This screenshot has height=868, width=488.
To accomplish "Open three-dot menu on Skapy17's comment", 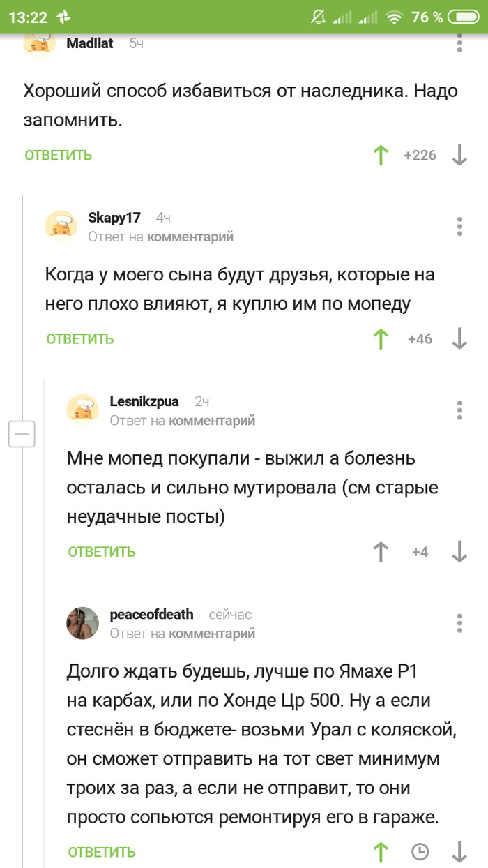I will click(459, 227).
